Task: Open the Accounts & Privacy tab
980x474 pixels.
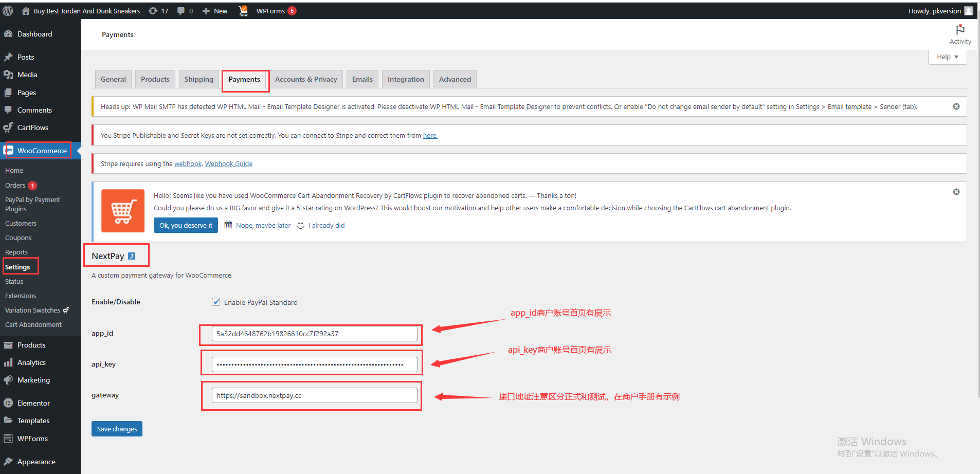Action: (306, 79)
